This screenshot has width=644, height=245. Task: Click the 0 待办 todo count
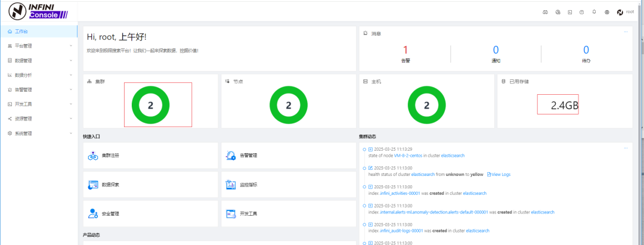coord(586,50)
